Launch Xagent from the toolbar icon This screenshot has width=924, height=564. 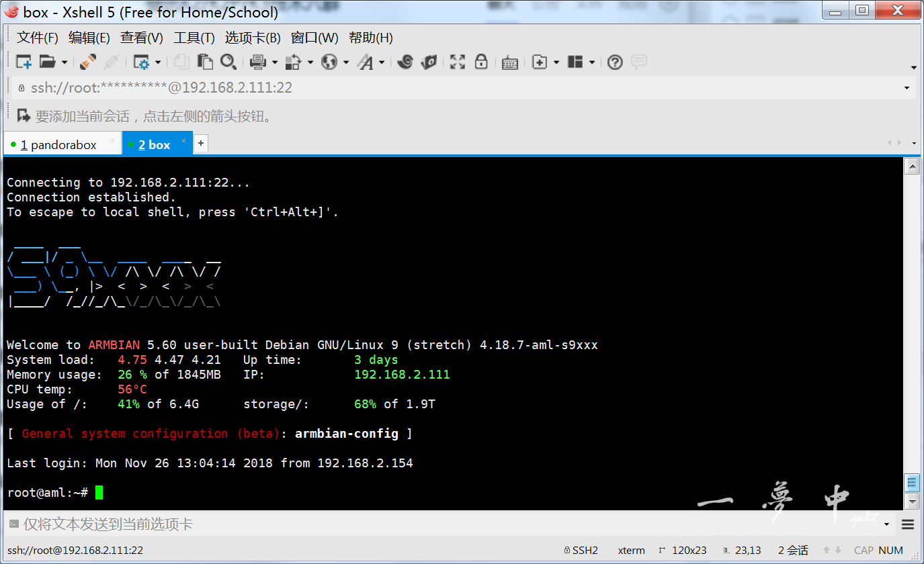[x=429, y=62]
